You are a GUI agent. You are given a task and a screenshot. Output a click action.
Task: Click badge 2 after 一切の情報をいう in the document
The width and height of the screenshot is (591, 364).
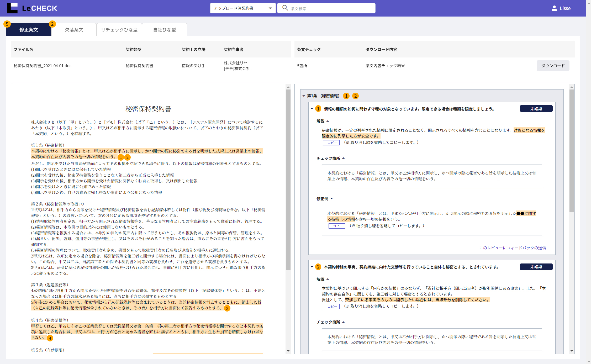(127, 157)
